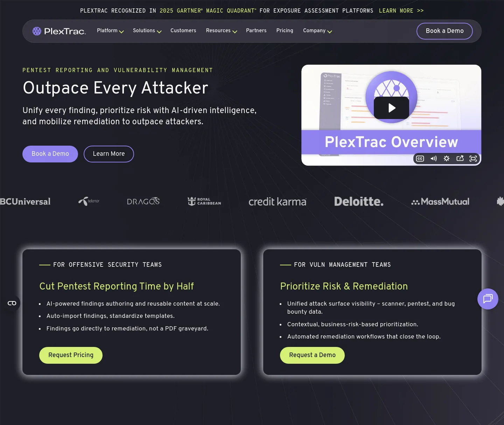
Task: Click the video share icon
Action: pyautogui.click(x=460, y=159)
